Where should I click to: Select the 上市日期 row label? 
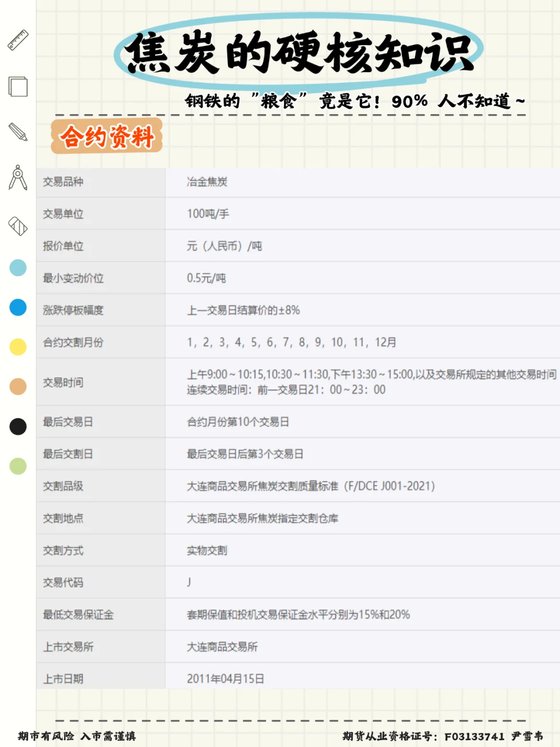coord(63,679)
